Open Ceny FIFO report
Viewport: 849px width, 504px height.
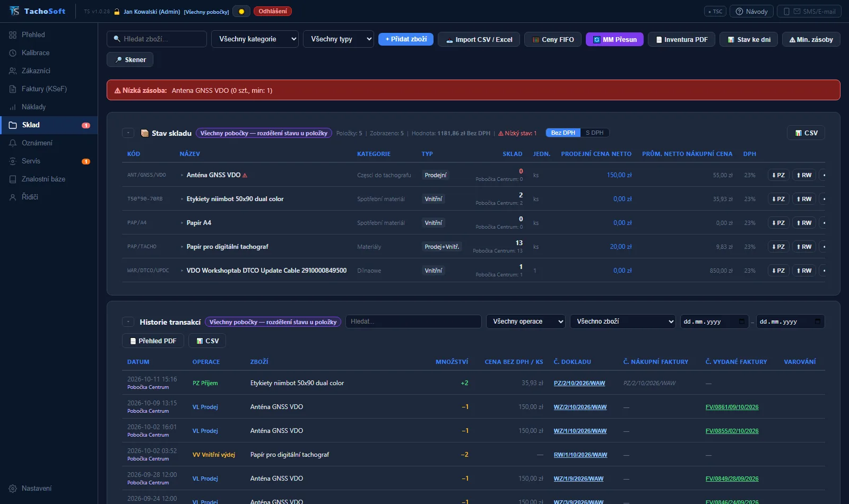(x=553, y=39)
